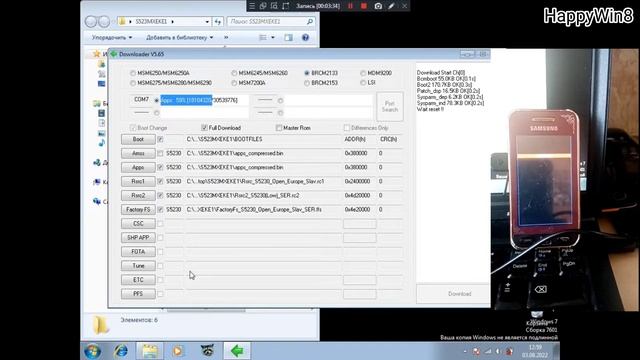The width and height of the screenshot is (640, 360).
Task: Select the MSM6250/MSM6250A radio button
Action: (x=133, y=73)
